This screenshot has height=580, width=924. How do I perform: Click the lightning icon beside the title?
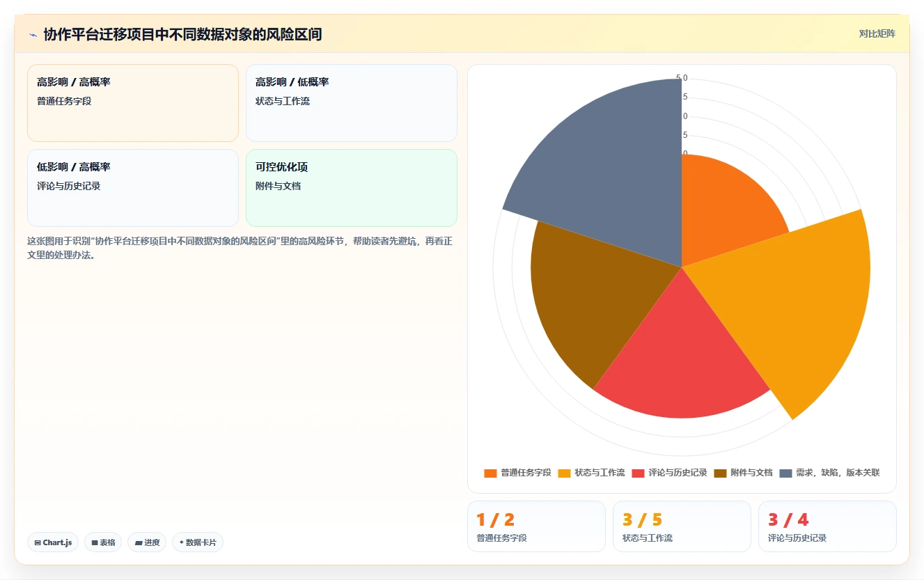(x=33, y=34)
